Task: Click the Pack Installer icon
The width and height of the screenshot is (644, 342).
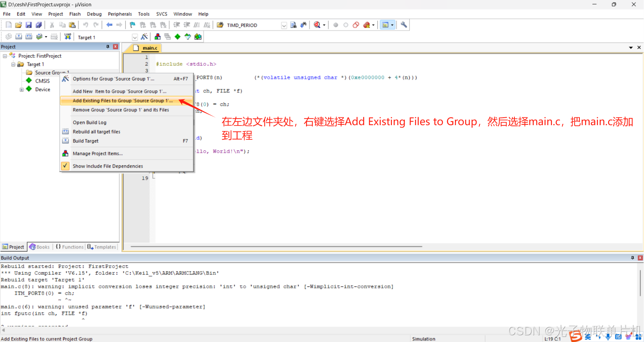Action: click(198, 37)
